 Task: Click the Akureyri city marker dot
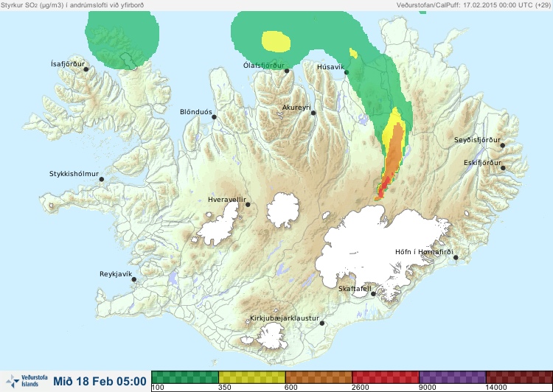[313, 113]
